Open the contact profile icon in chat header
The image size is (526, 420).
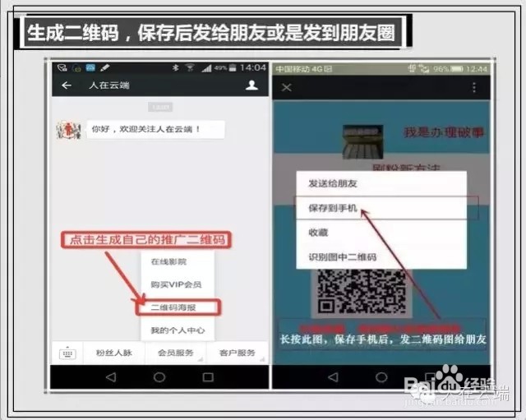[x=251, y=85]
